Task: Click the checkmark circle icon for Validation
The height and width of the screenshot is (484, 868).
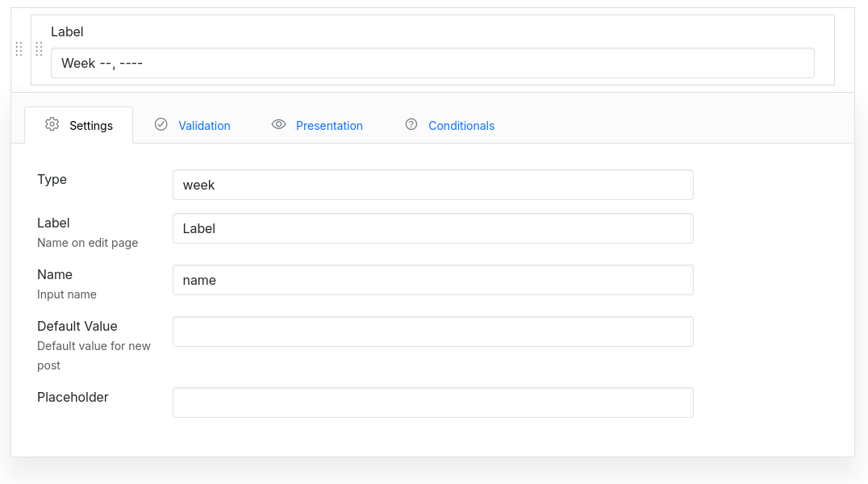Action: tap(161, 124)
